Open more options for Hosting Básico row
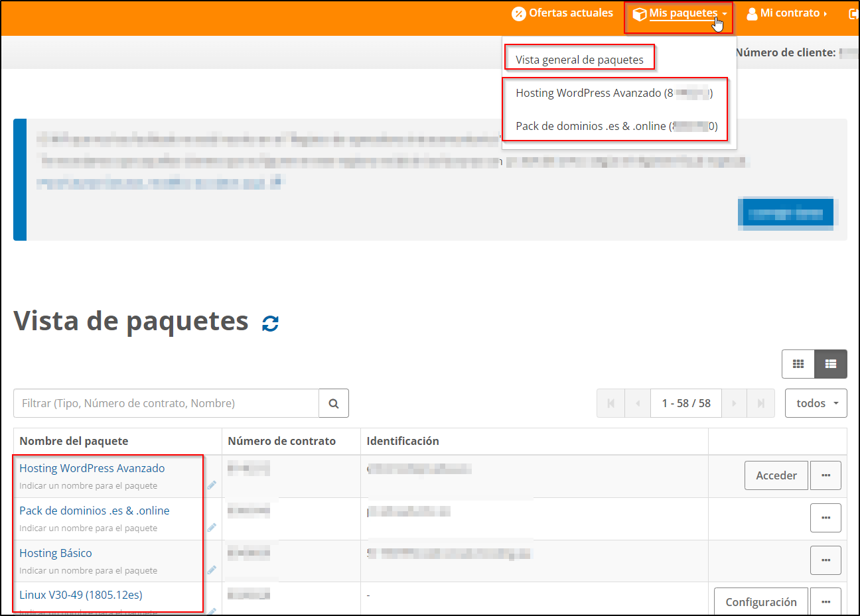 (825, 560)
